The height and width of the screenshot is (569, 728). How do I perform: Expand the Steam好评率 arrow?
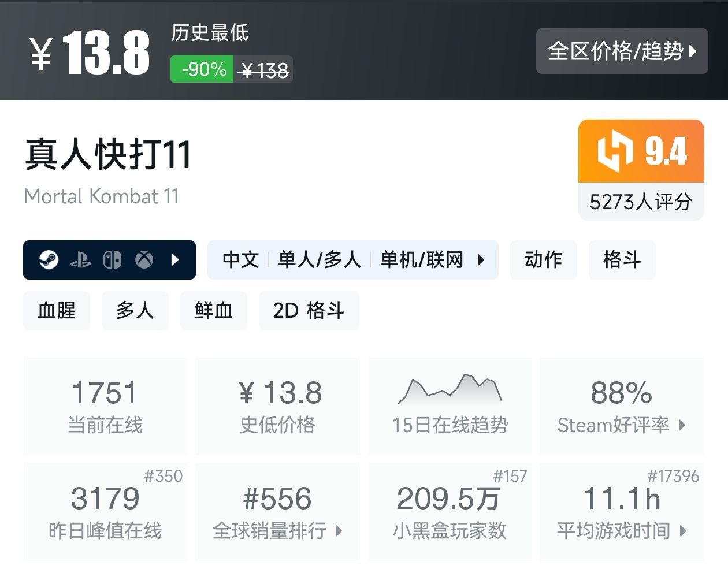pyautogui.click(x=682, y=426)
